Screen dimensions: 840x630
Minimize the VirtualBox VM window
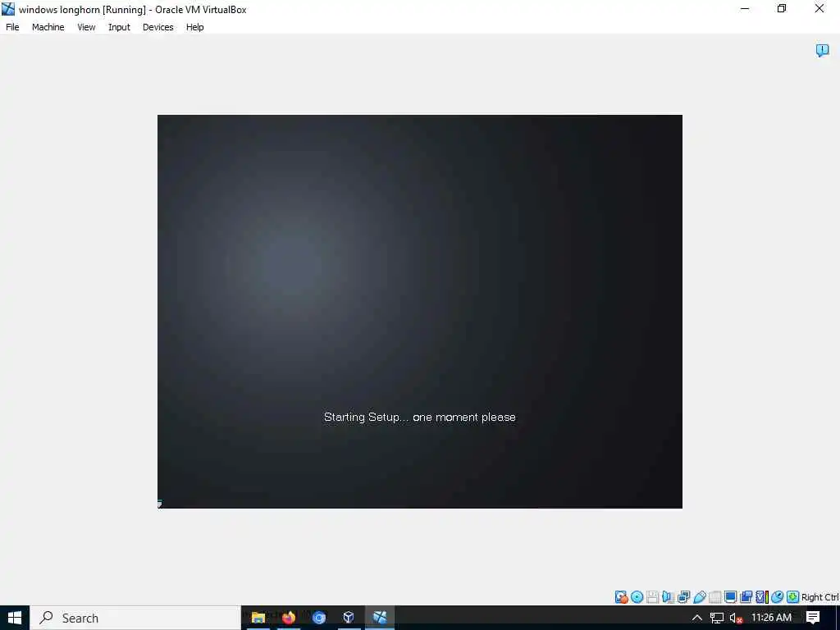coord(745,8)
